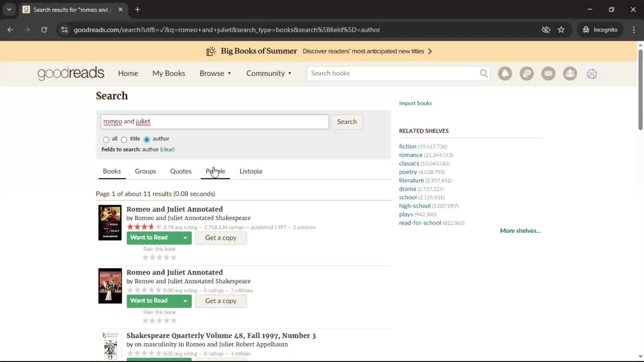
Task: Expand the Browse menu dropdown
Action: (x=215, y=73)
